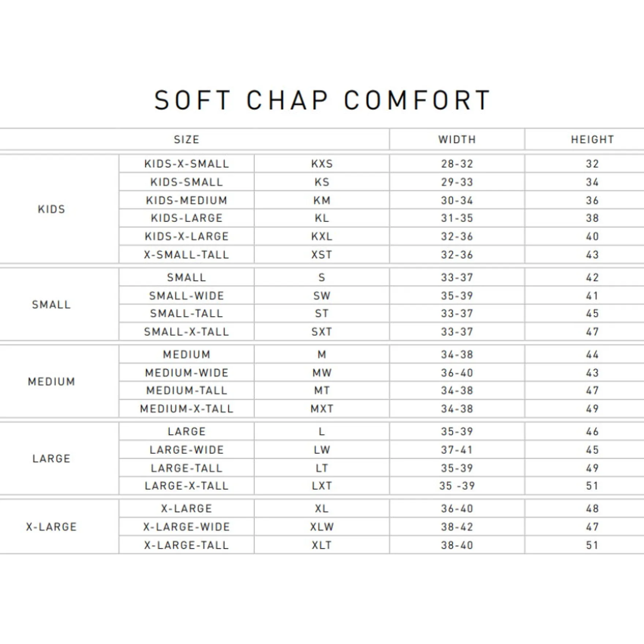Click the MXT size code
644x644 pixels.
tap(322, 409)
